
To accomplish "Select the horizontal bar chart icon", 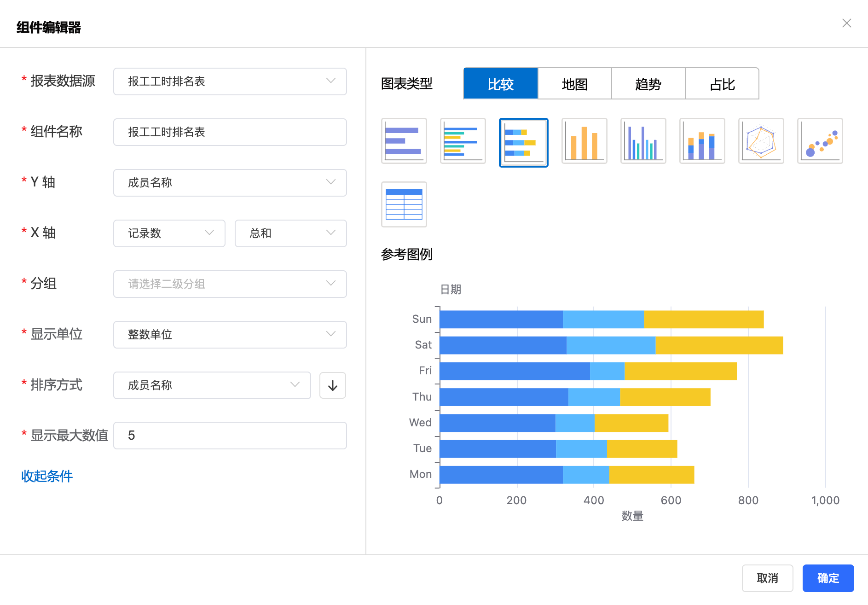I will [404, 141].
